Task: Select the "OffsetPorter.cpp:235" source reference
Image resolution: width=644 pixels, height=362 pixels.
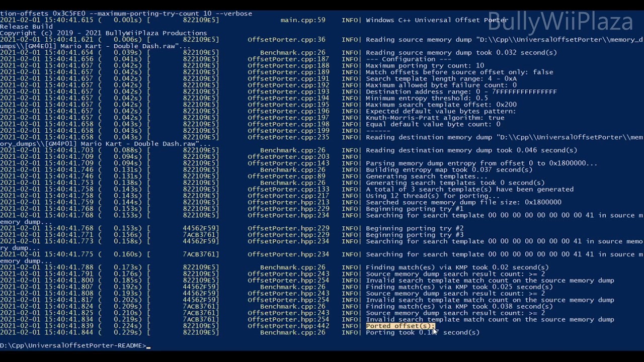Action: (x=288, y=137)
